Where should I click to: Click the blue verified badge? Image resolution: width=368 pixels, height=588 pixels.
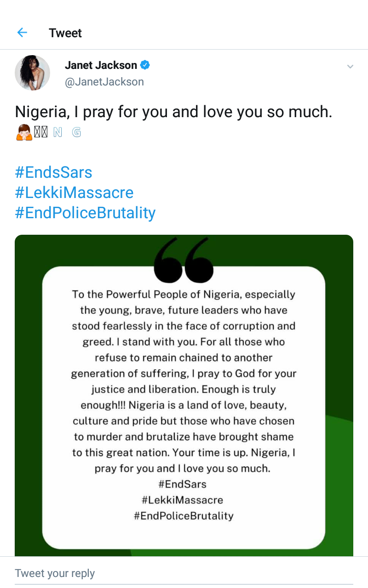coord(145,65)
